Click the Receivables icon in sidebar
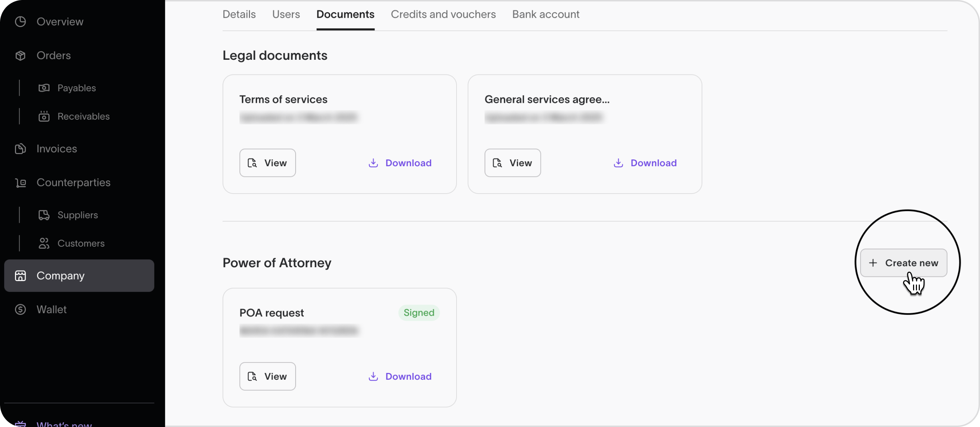 coord(44,116)
